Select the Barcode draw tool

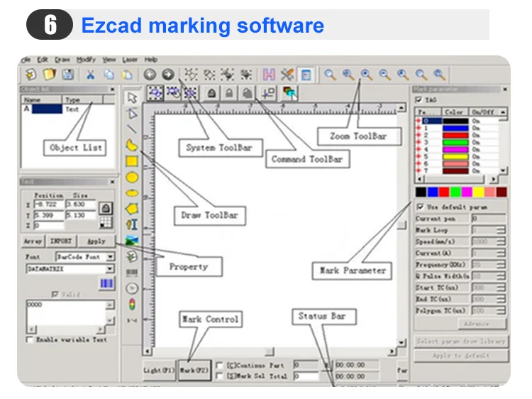(132, 272)
